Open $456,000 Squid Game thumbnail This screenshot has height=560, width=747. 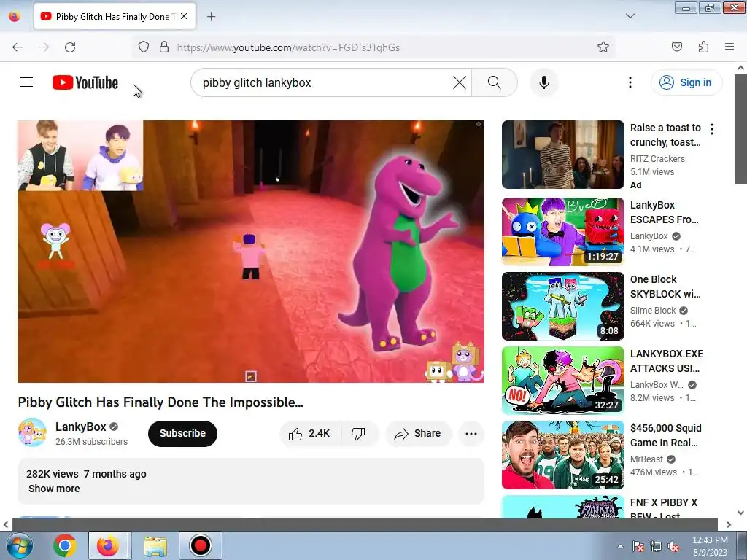(x=562, y=455)
